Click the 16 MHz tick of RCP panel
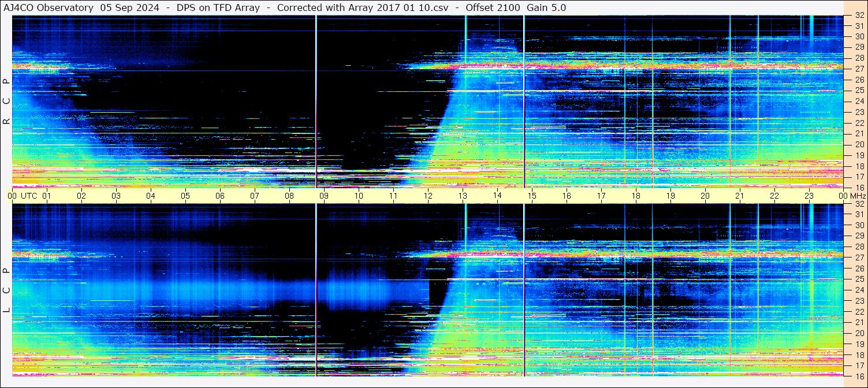The height and width of the screenshot is (388, 868). 859,188
